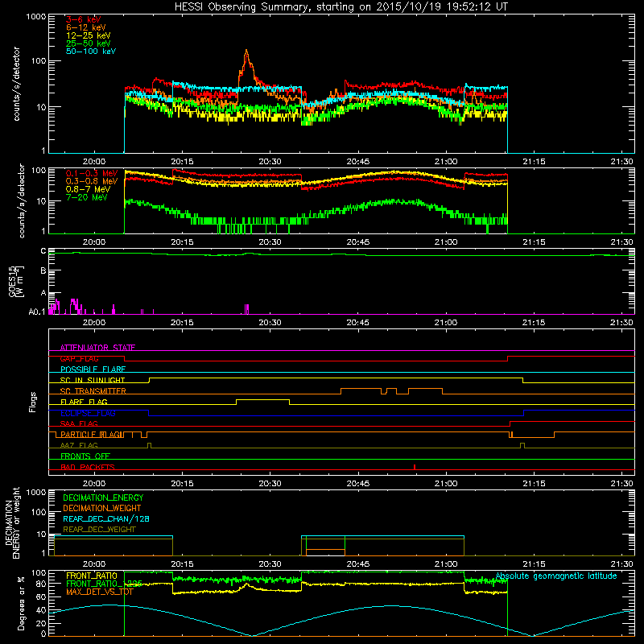Image resolution: width=644 pixels, height=644 pixels.
Task: Click the SAA_FLAG label
Action: [x=79, y=423]
